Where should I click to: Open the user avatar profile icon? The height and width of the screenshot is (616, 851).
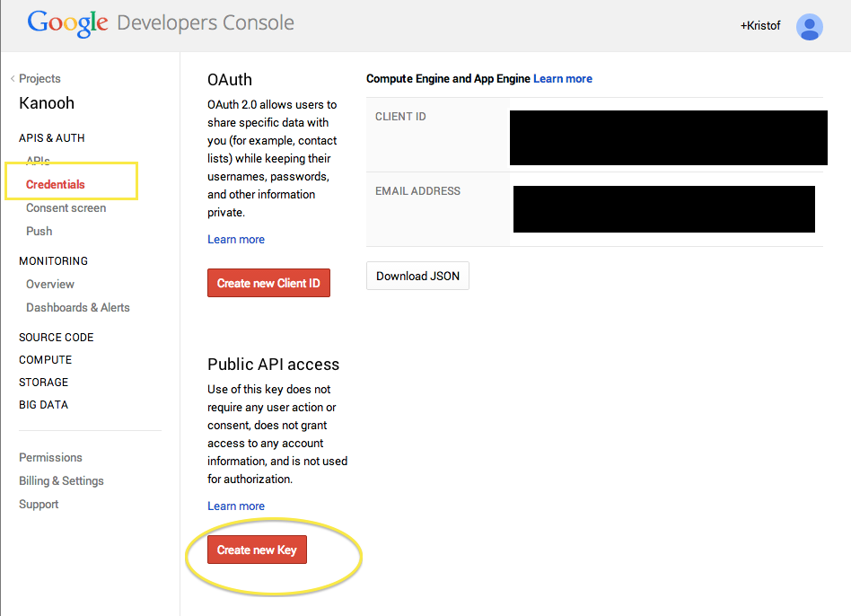click(x=809, y=27)
